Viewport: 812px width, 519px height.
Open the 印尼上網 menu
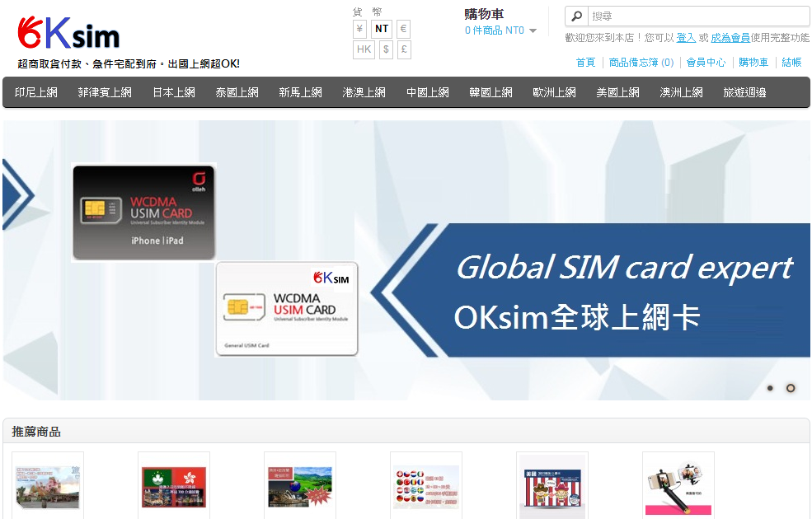[x=35, y=92]
